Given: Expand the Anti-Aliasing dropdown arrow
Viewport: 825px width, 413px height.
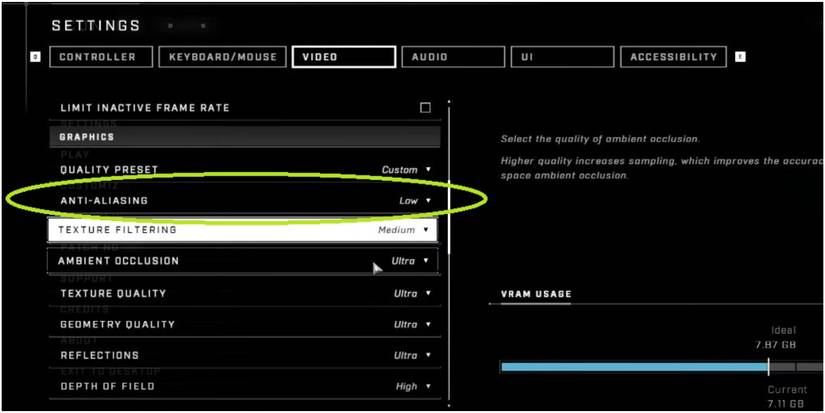Looking at the screenshot, I should click(x=429, y=201).
